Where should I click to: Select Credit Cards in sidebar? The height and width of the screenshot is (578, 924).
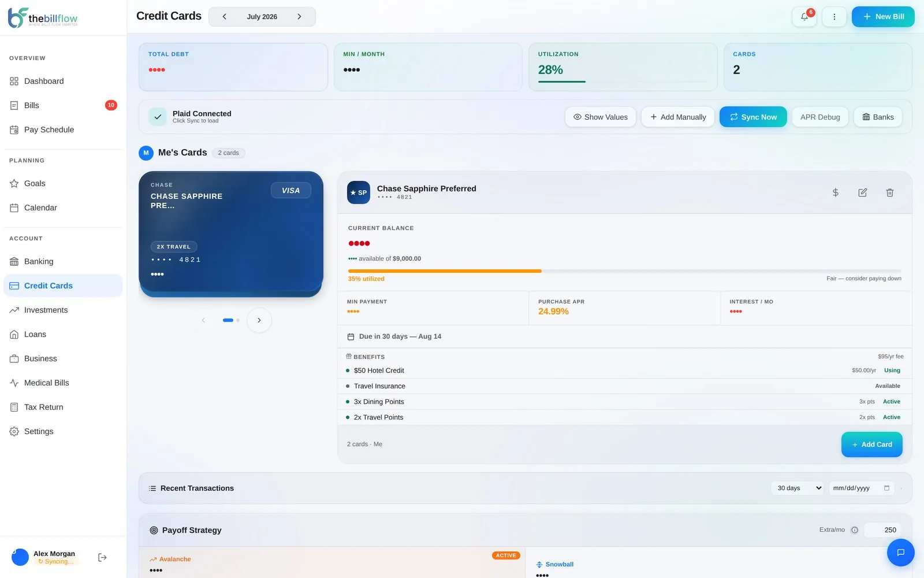(x=63, y=286)
